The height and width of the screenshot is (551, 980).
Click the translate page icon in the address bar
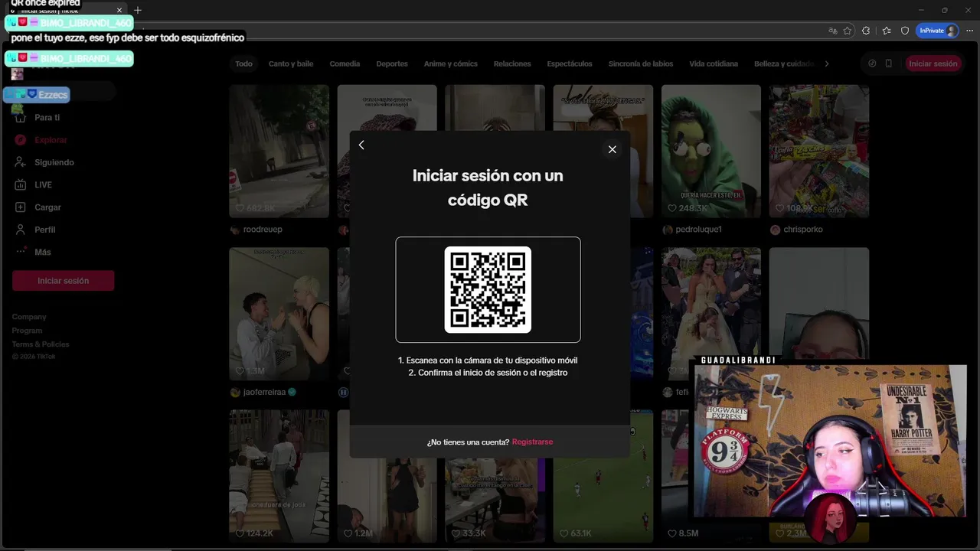(x=833, y=31)
